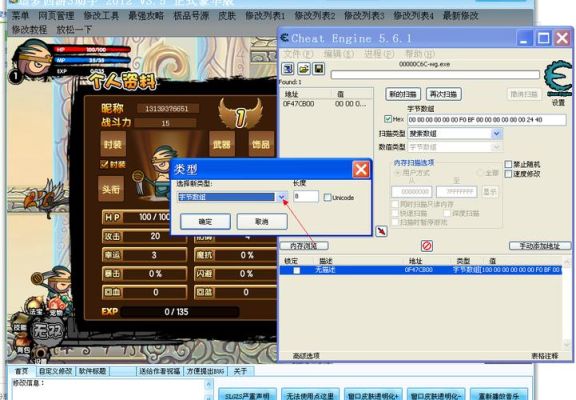
Task: Click the 手动添加地址 button
Action: [x=540, y=246]
